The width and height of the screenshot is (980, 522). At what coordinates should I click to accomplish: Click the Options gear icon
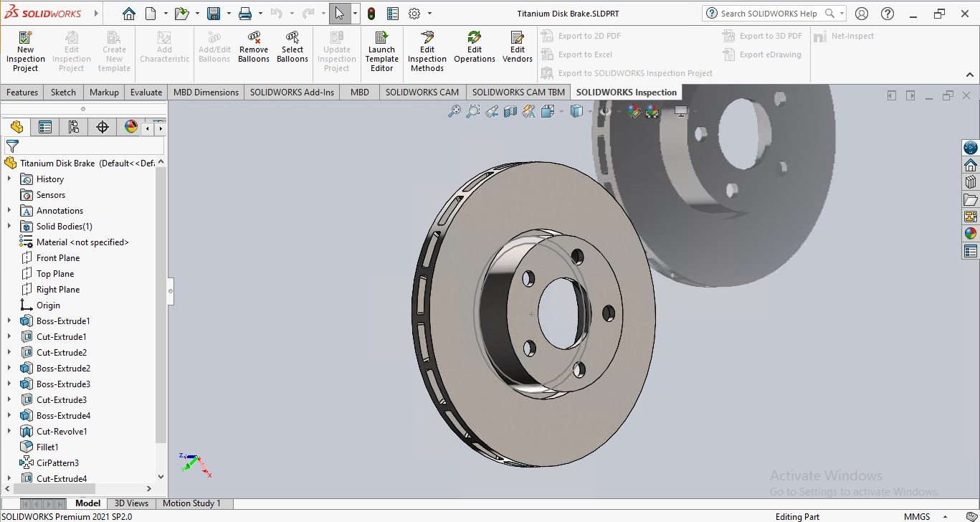[x=414, y=14]
